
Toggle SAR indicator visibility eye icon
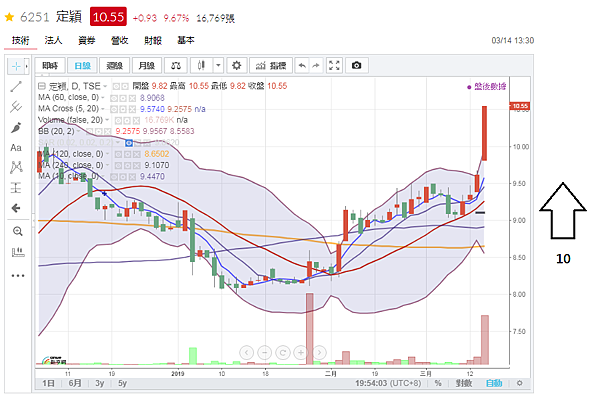coord(129,143)
